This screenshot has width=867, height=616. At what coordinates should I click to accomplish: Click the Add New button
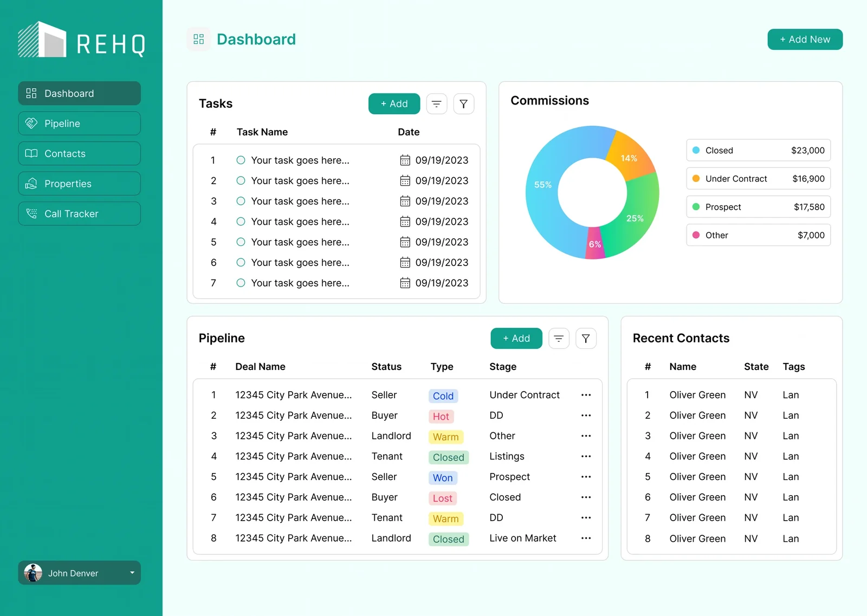pos(805,39)
